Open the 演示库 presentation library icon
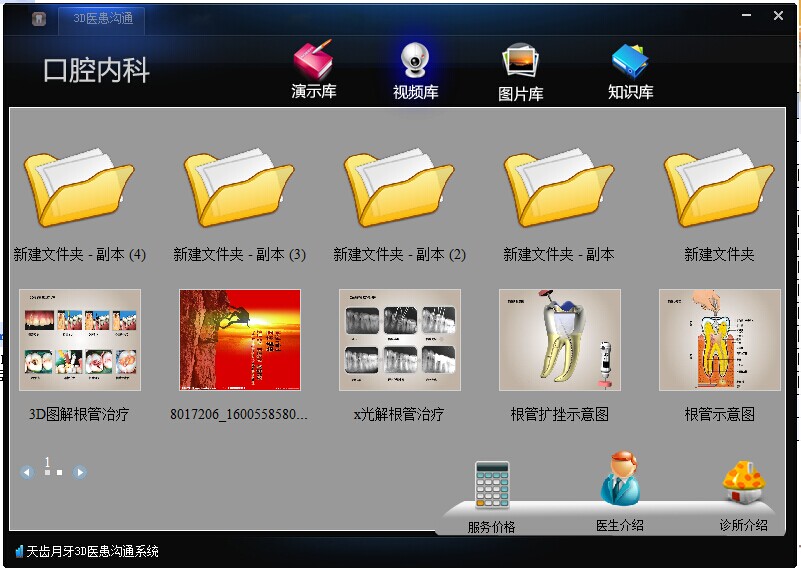 click(x=313, y=62)
